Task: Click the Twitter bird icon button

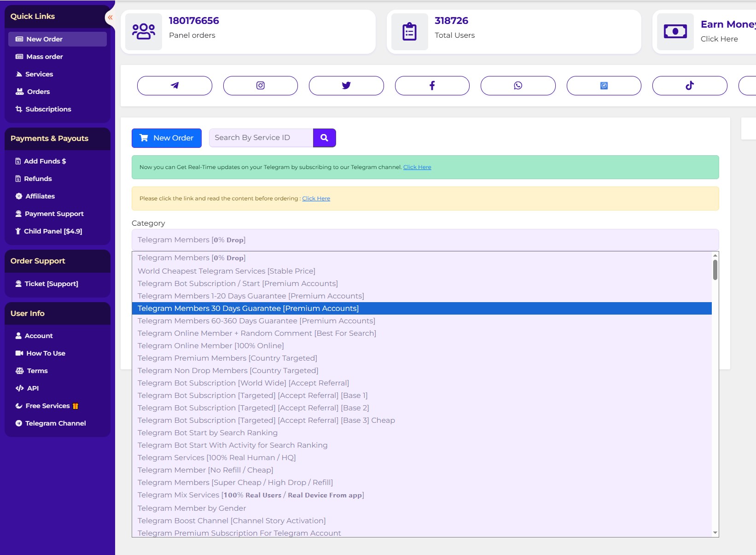Action: click(x=346, y=86)
